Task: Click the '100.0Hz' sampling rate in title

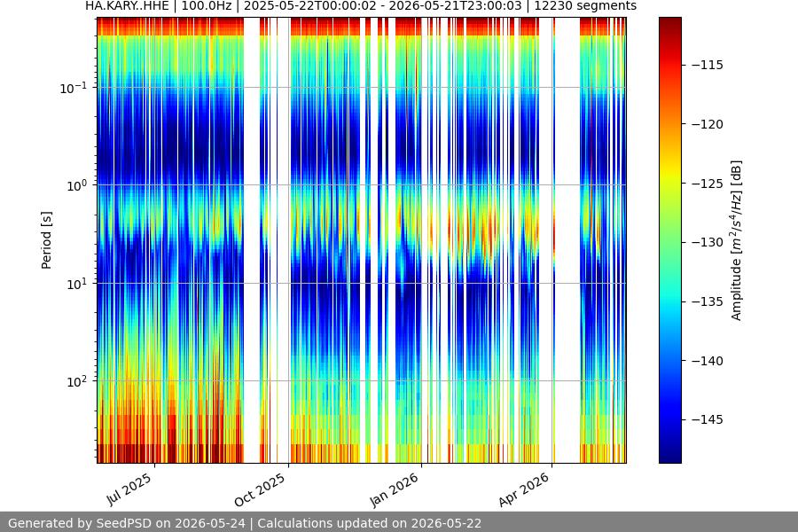Action: (207, 6)
